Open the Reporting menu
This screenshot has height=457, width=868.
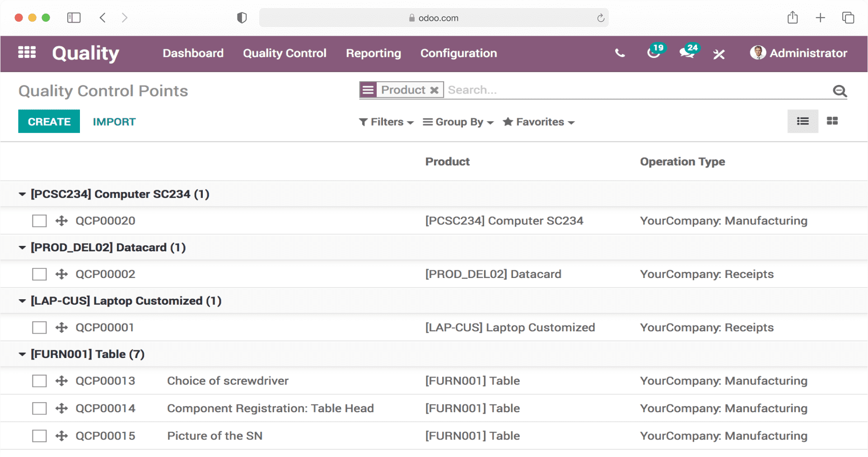[373, 53]
